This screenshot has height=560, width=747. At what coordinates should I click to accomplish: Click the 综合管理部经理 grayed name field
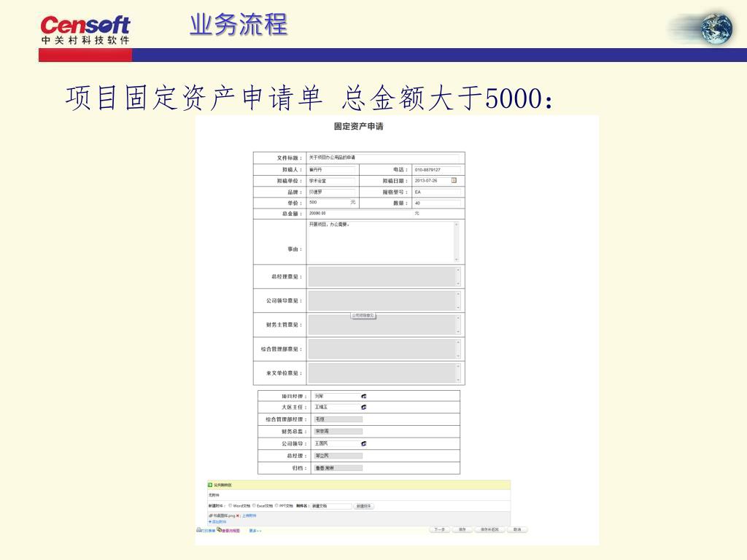tap(338, 419)
